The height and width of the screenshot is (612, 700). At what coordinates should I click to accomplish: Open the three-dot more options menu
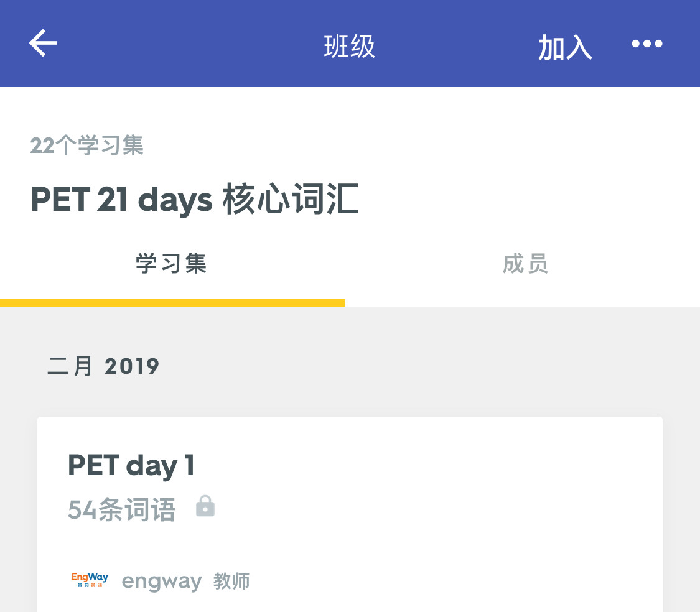pos(647,44)
